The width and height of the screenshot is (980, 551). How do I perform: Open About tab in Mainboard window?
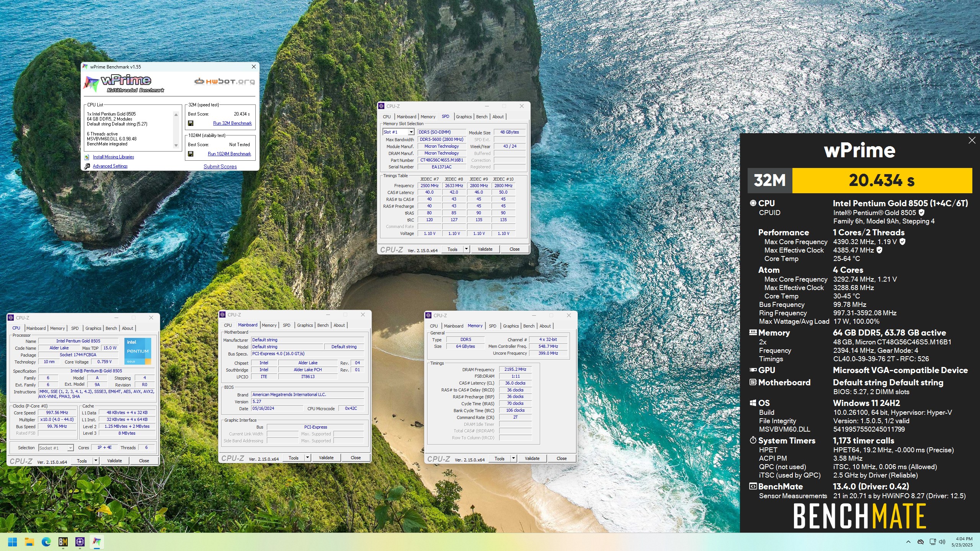point(339,325)
